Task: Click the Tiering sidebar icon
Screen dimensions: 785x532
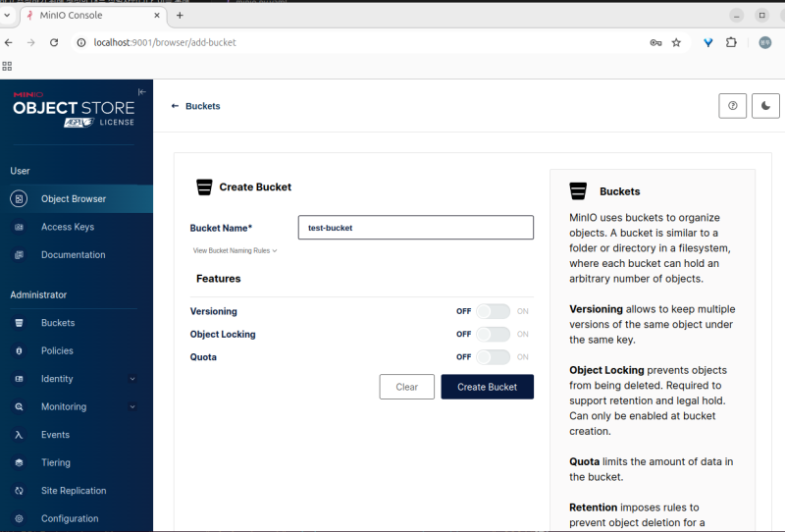Action: coord(19,463)
